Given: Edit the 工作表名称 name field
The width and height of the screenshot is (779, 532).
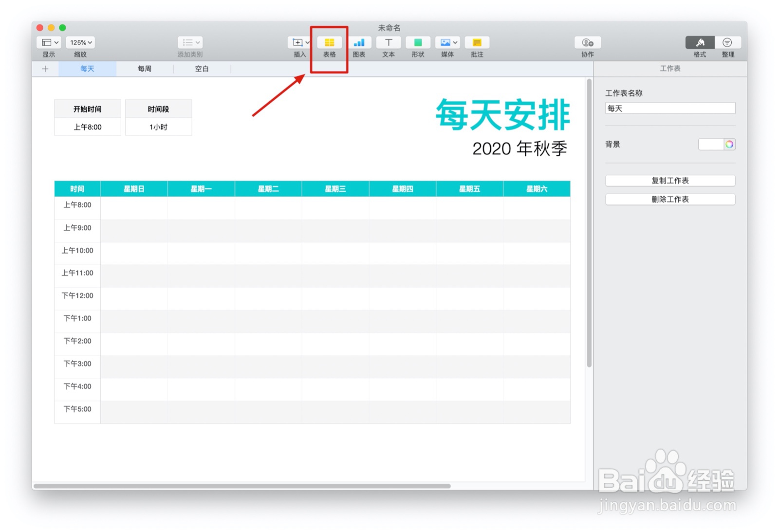Looking at the screenshot, I should tap(670, 108).
